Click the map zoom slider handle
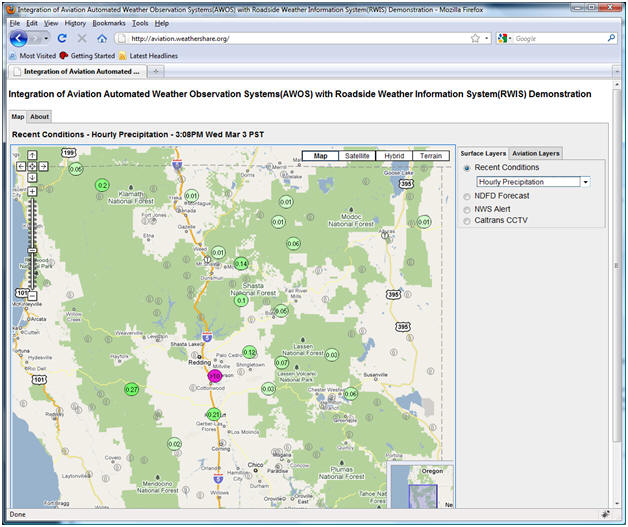This screenshot has width=628, height=527. click(32, 250)
